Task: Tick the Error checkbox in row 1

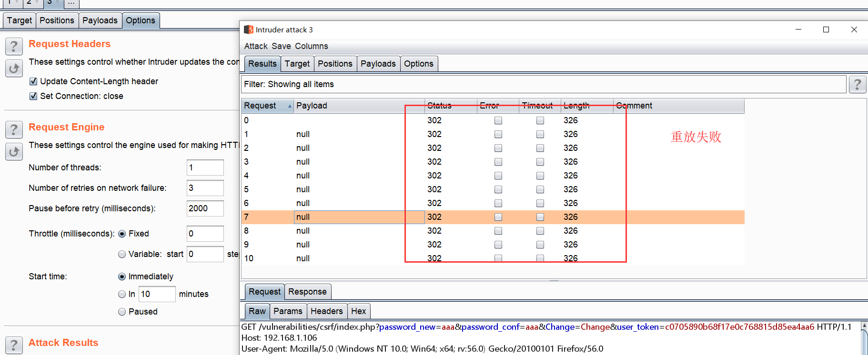Action: [x=498, y=134]
